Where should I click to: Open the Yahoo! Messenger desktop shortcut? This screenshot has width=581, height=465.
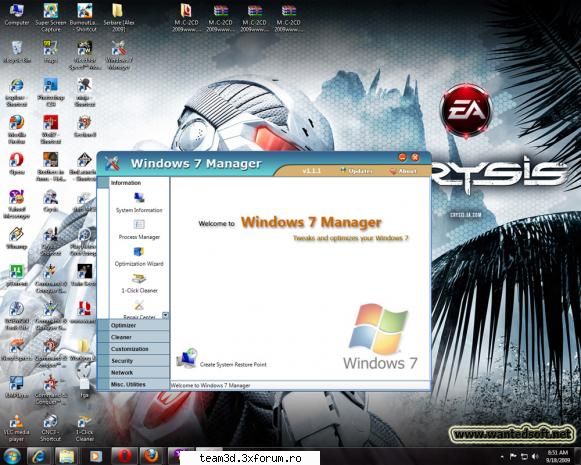pyautogui.click(x=17, y=204)
